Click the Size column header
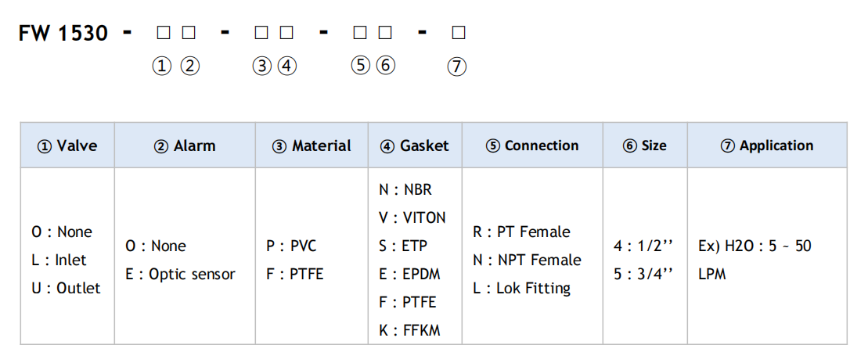This screenshot has width=868, height=363. [645, 146]
